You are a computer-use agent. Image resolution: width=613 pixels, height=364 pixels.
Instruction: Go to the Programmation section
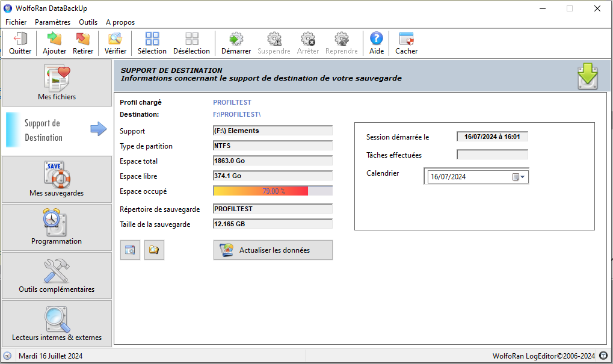tap(57, 227)
